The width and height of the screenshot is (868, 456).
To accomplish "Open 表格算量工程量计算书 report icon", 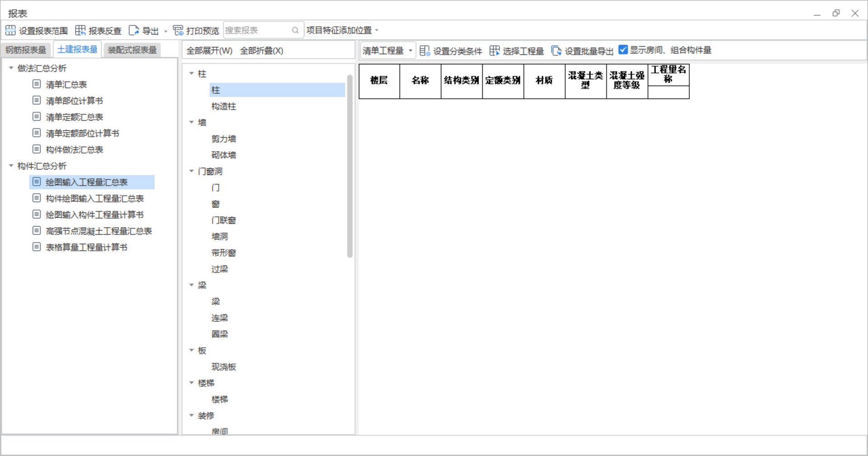I will (x=37, y=247).
